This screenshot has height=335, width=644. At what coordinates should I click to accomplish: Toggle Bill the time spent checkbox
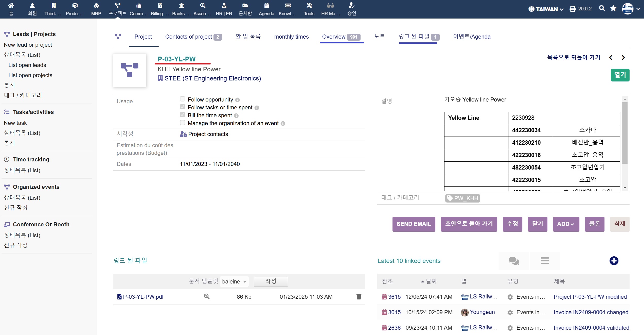point(183,115)
